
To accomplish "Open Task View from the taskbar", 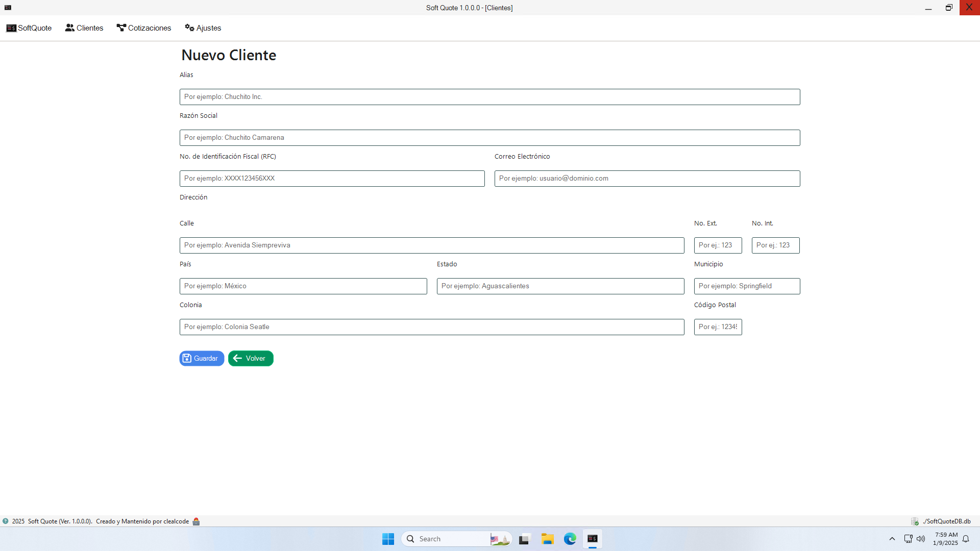I will [x=525, y=539].
